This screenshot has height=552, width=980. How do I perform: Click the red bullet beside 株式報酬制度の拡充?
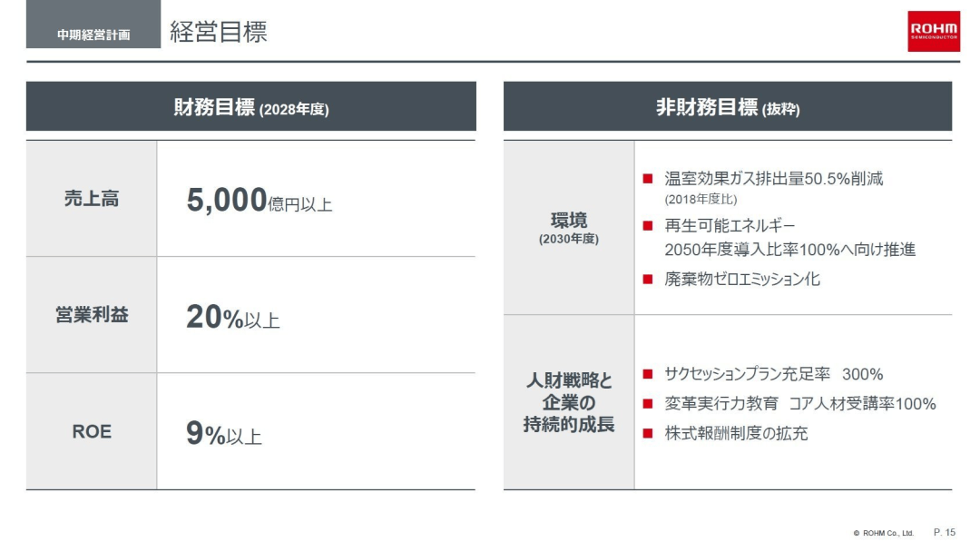pyautogui.click(x=648, y=434)
